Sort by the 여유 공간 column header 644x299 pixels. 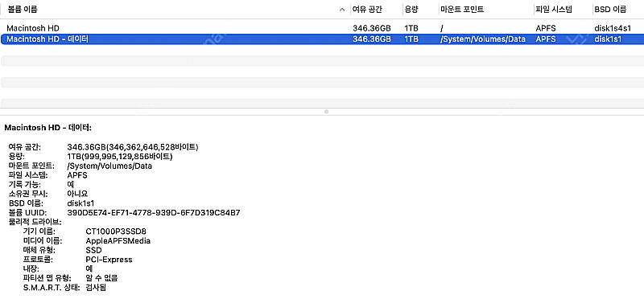pos(367,10)
